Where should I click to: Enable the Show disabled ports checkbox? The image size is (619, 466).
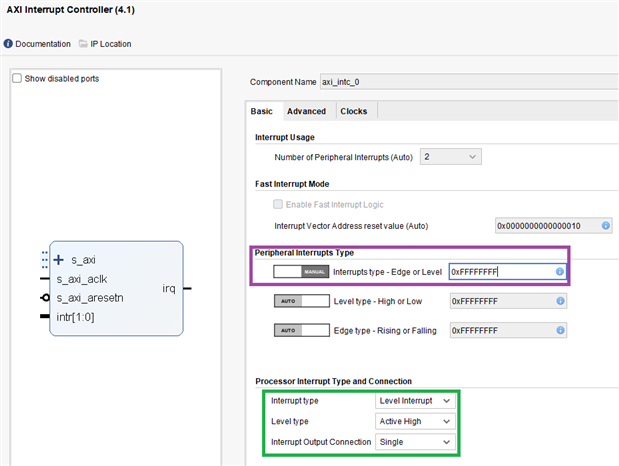[x=17, y=79]
